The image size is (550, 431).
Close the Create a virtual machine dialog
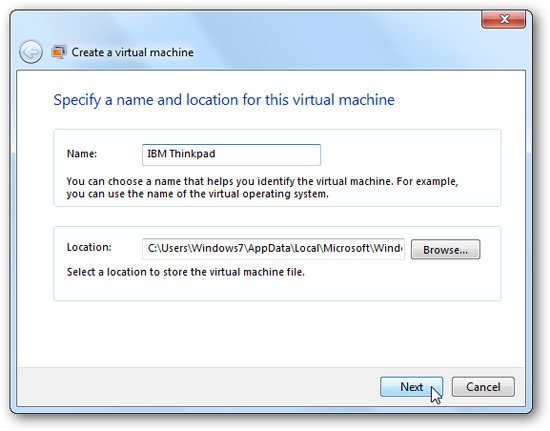pyautogui.click(x=504, y=19)
